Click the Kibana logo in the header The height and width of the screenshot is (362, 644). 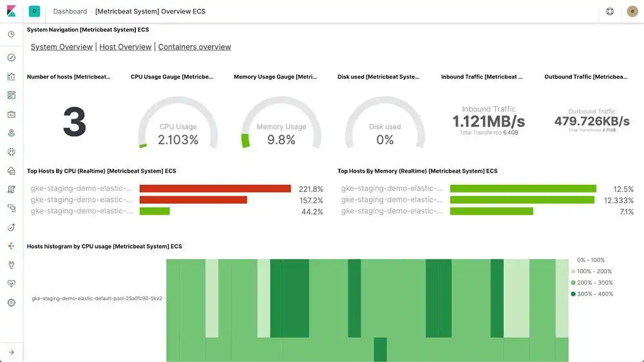11,11
